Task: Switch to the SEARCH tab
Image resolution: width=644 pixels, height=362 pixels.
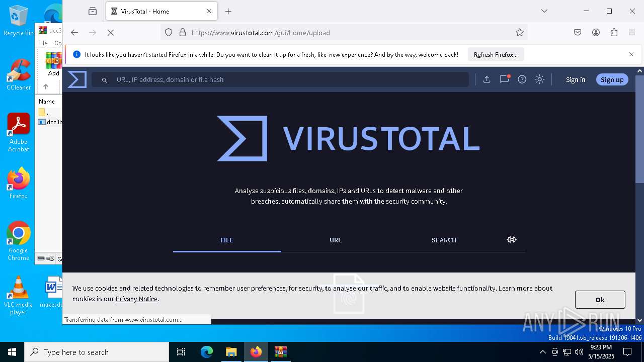Action: coord(444,240)
